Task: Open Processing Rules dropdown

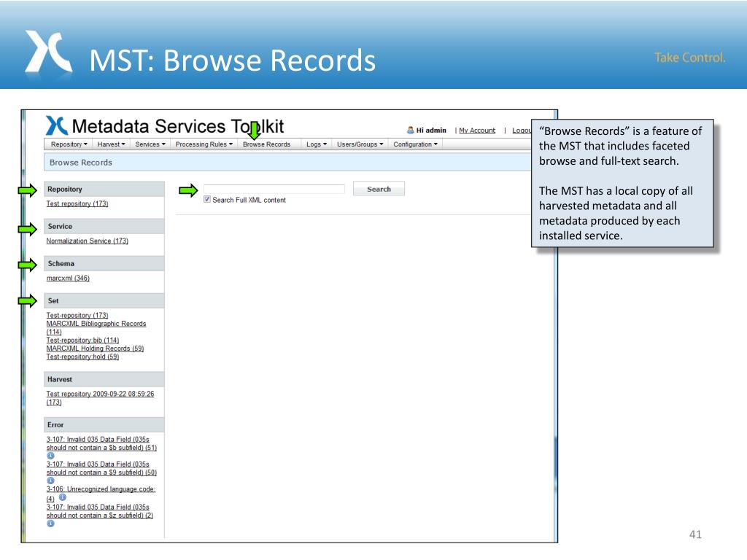Action: point(204,144)
